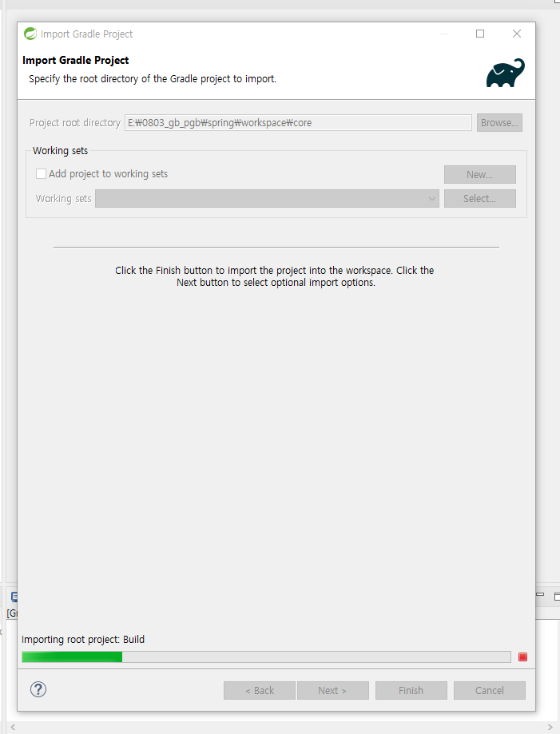Screen dimensions: 560x734
Task: Click the New... working set button
Action: pyautogui.click(x=480, y=175)
